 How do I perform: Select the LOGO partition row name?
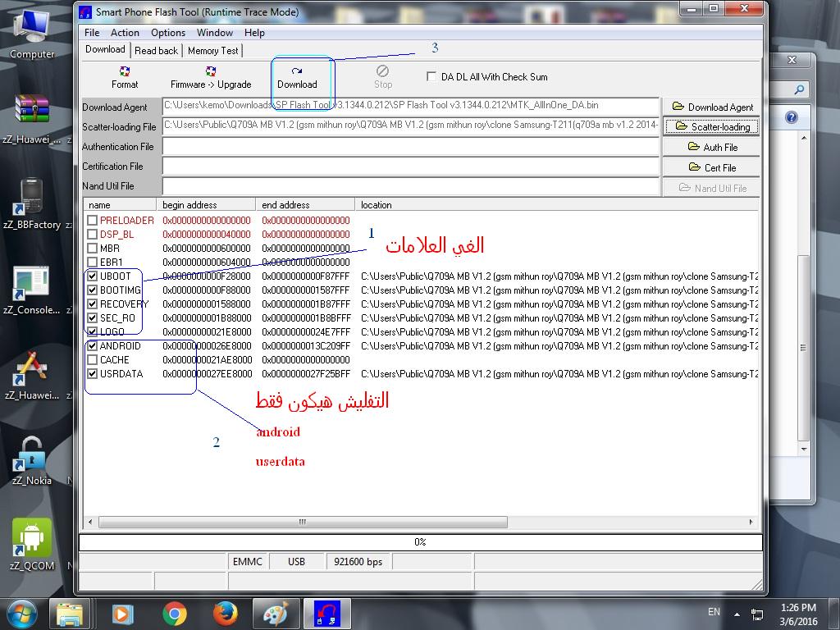112,331
